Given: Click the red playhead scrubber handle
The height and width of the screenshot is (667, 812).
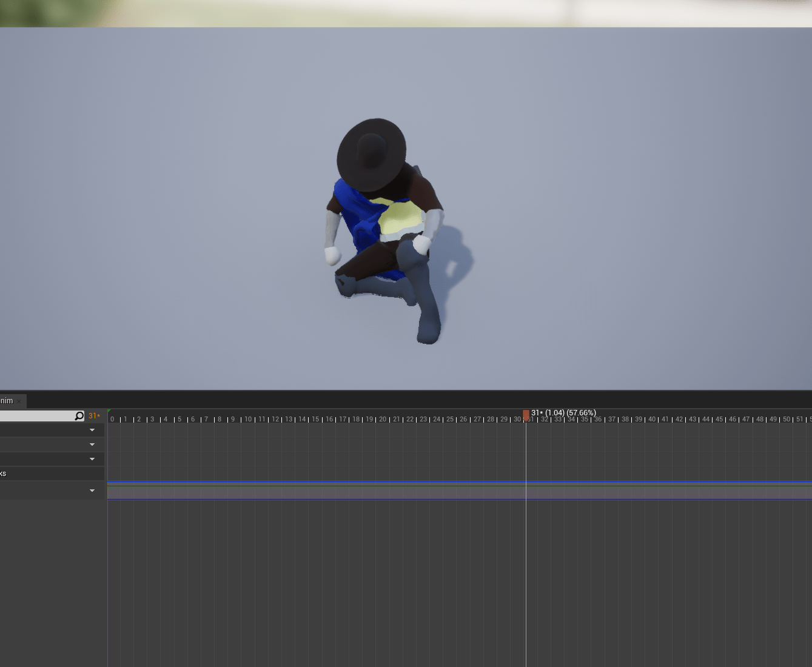Looking at the screenshot, I should pyautogui.click(x=526, y=415).
